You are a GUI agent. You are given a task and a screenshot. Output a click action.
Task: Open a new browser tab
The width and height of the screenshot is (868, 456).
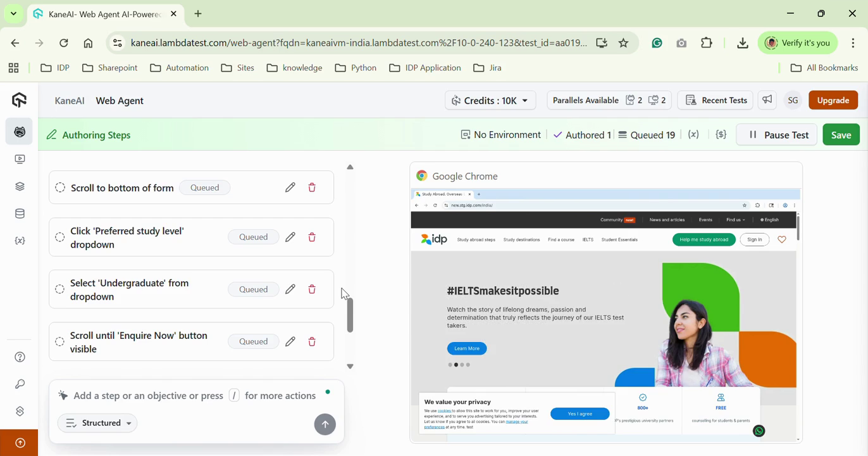pos(198,14)
